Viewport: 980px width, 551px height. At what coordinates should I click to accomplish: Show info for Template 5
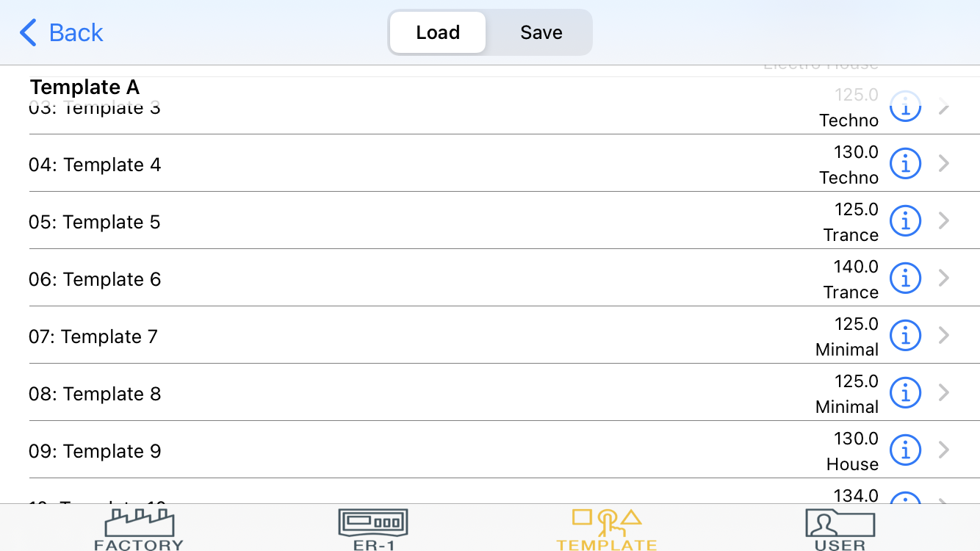905,221
